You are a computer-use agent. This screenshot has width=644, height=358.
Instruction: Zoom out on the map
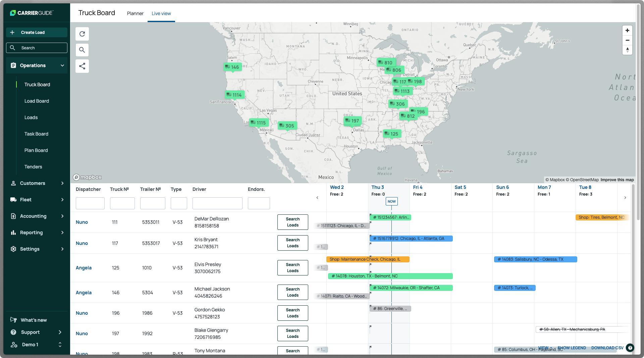(627, 40)
